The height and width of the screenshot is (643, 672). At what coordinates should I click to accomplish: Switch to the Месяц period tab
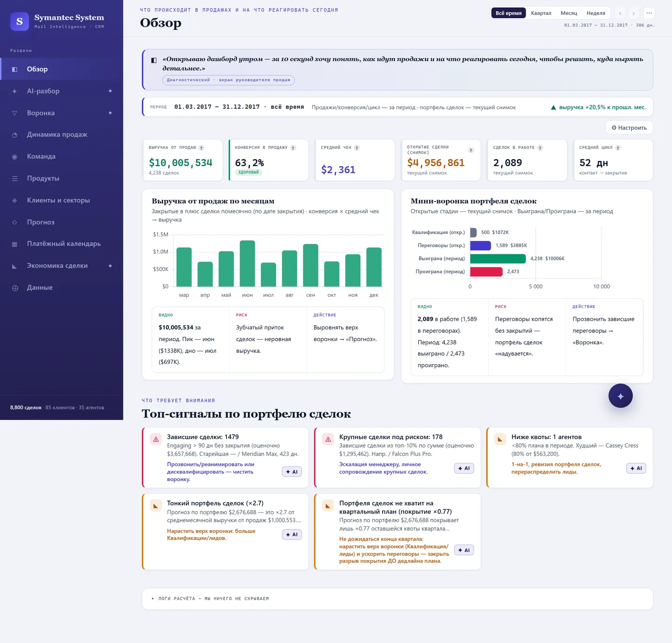tap(569, 13)
